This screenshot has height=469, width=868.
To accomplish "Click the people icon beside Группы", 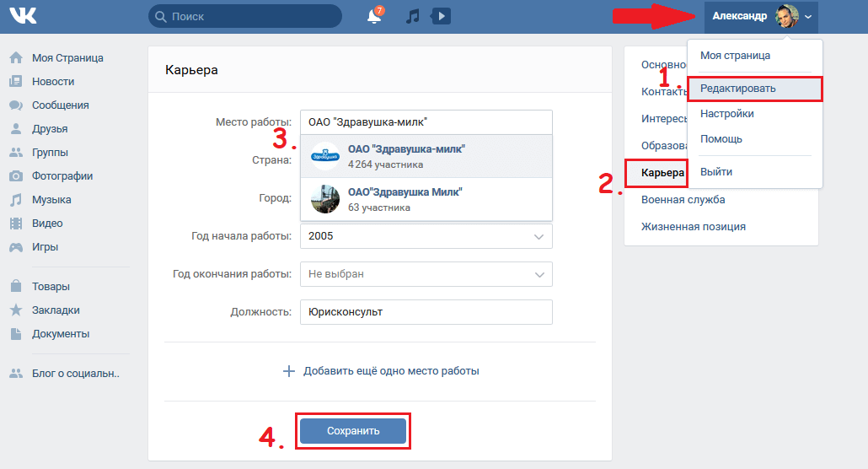I will click(16, 153).
